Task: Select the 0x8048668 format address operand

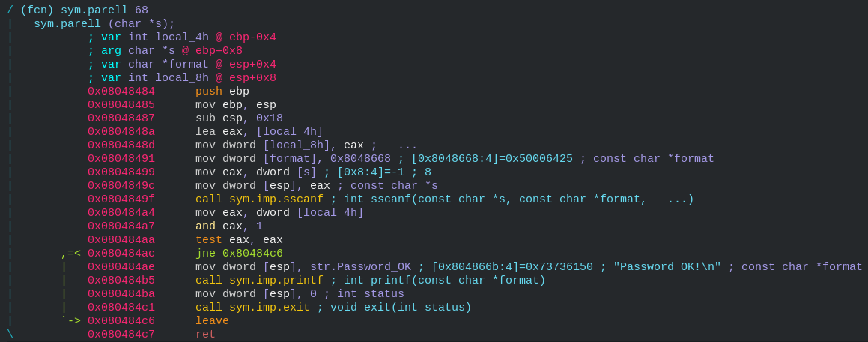Action: pos(360,158)
